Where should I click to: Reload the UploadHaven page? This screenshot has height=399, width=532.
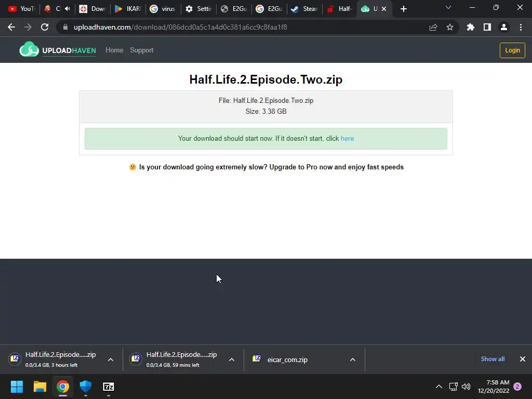[45, 27]
